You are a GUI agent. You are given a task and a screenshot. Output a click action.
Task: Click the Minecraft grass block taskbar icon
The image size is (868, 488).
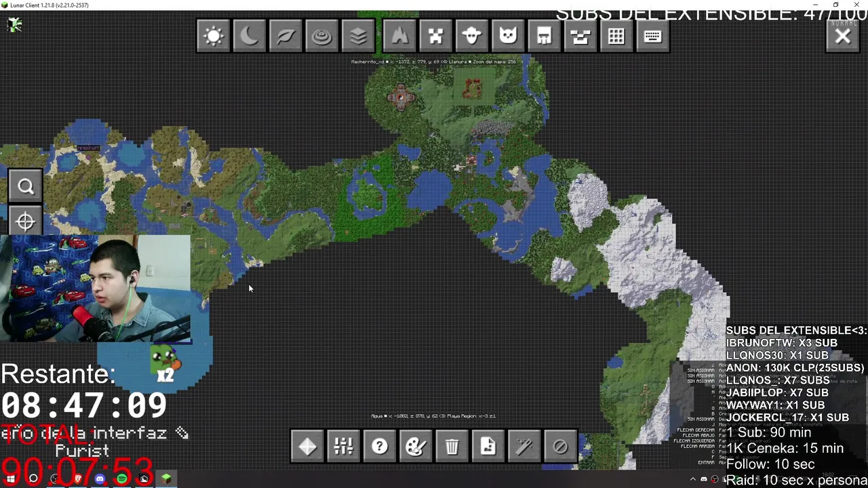pyautogui.click(x=166, y=479)
